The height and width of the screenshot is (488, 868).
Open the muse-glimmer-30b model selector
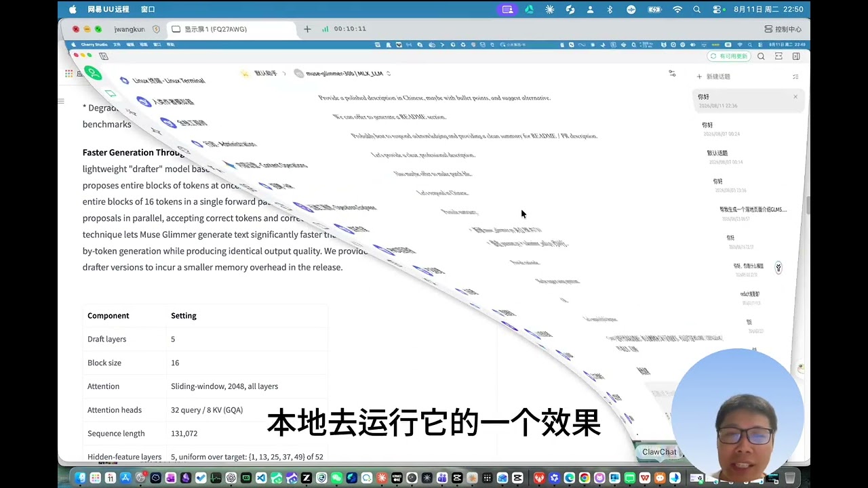[343, 73]
